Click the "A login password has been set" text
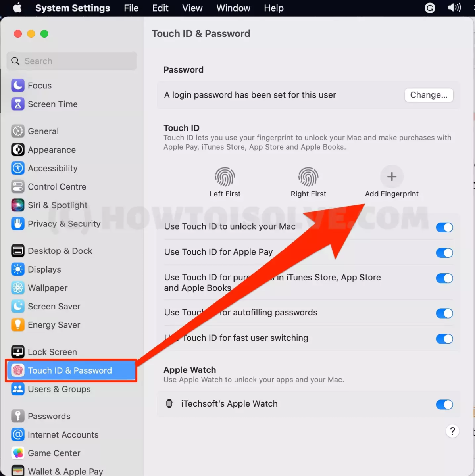Viewport: 475px width, 476px height. tap(250, 95)
